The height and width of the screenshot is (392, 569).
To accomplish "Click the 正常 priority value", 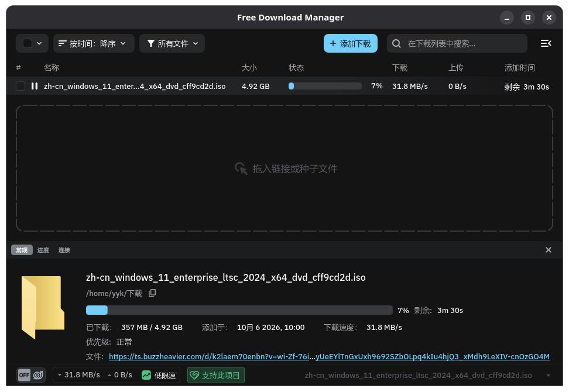I will tap(124, 342).
